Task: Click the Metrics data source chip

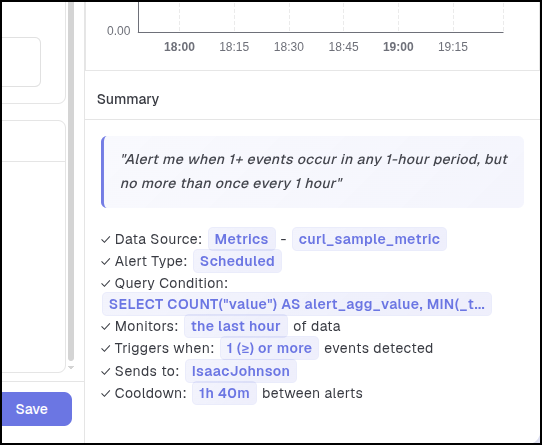Action: tap(242, 239)
